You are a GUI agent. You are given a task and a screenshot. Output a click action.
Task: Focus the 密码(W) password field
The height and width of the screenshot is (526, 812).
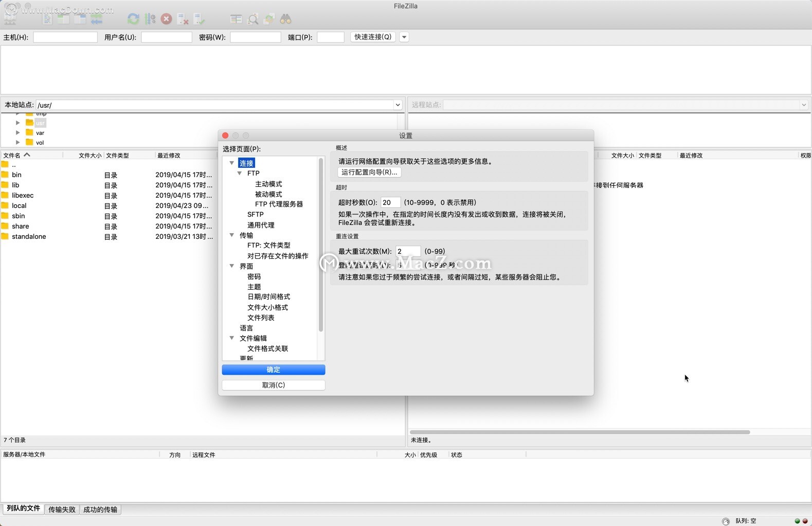256,37
